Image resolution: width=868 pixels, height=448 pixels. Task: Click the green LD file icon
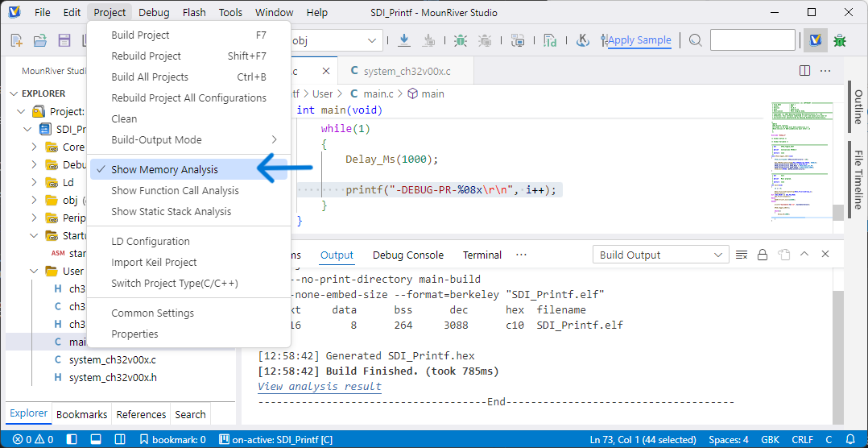click(550, 40)
